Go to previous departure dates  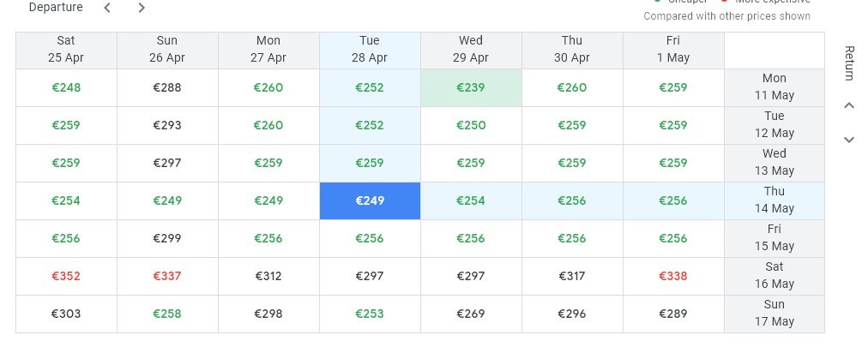pos(107,8)
